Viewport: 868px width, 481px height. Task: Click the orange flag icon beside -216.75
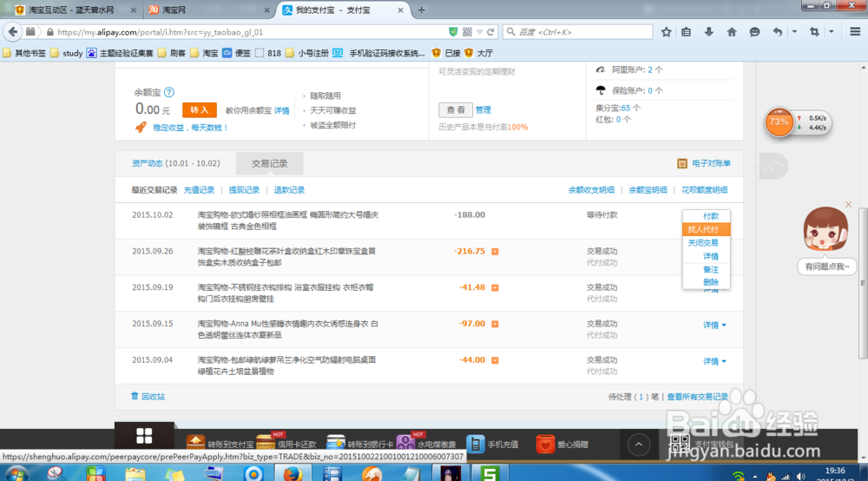point(495,251)
